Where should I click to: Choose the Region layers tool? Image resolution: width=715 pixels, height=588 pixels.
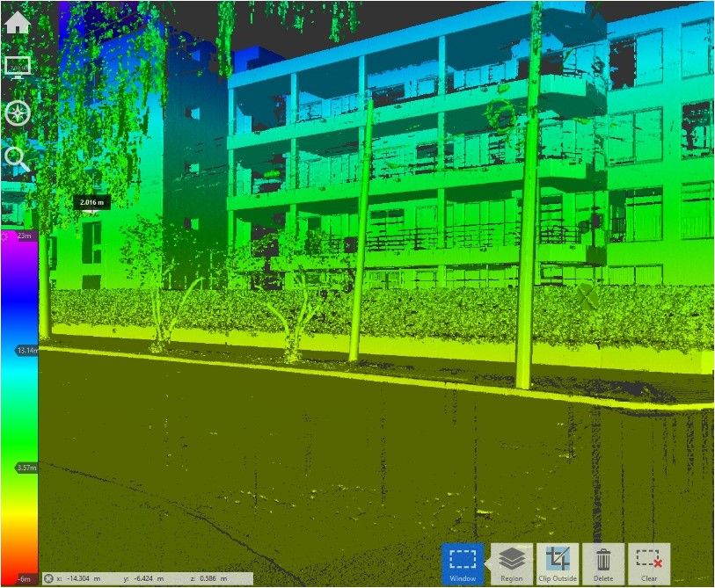click(511, 563)
